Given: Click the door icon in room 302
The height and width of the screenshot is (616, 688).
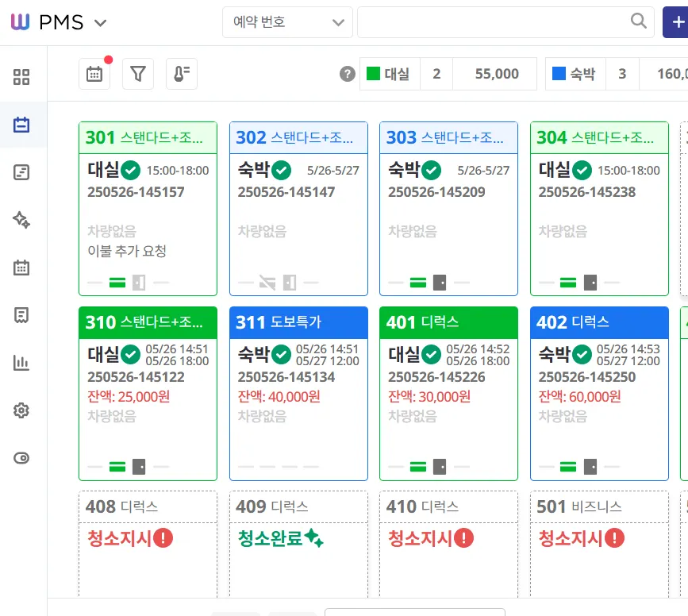Looking at the screenshot, I should 289,283.
